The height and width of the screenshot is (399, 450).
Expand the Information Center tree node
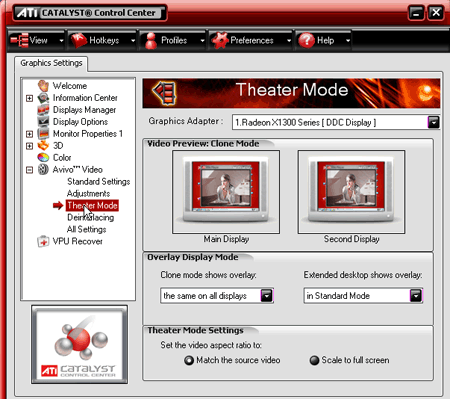click(29, 98)
